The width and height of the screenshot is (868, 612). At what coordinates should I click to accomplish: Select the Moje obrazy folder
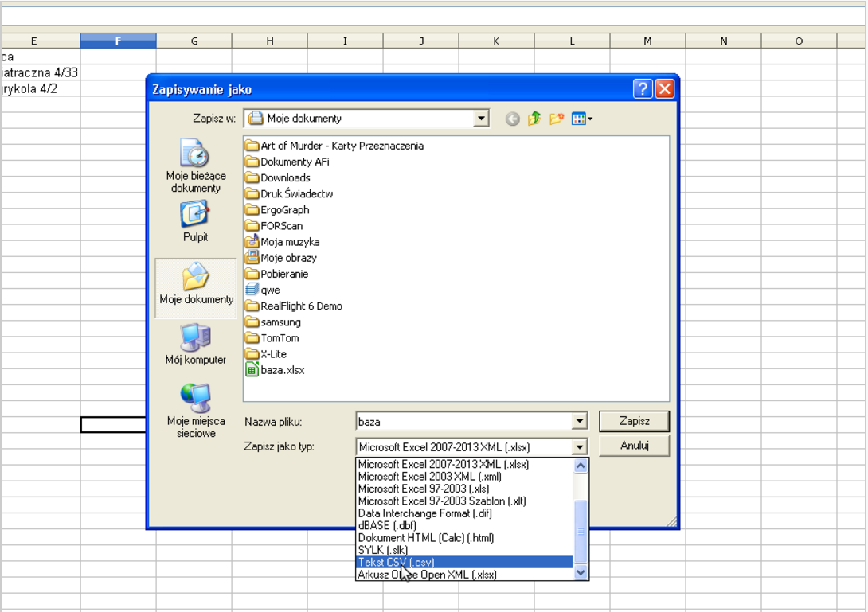(x=281, y=258)
